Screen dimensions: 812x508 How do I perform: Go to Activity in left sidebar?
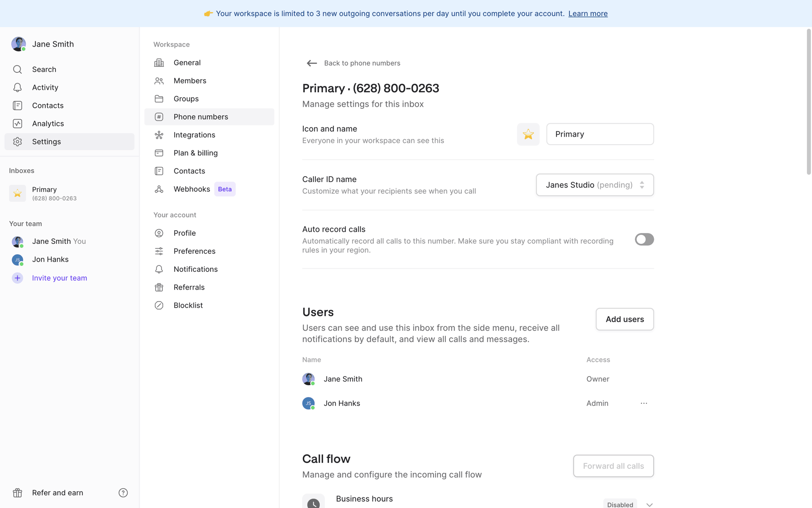click(69, 88)
